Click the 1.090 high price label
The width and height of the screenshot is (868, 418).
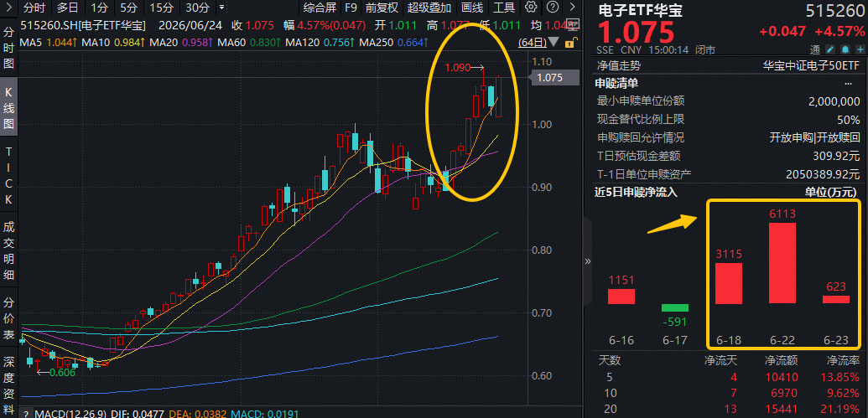(x=458, y=68)
